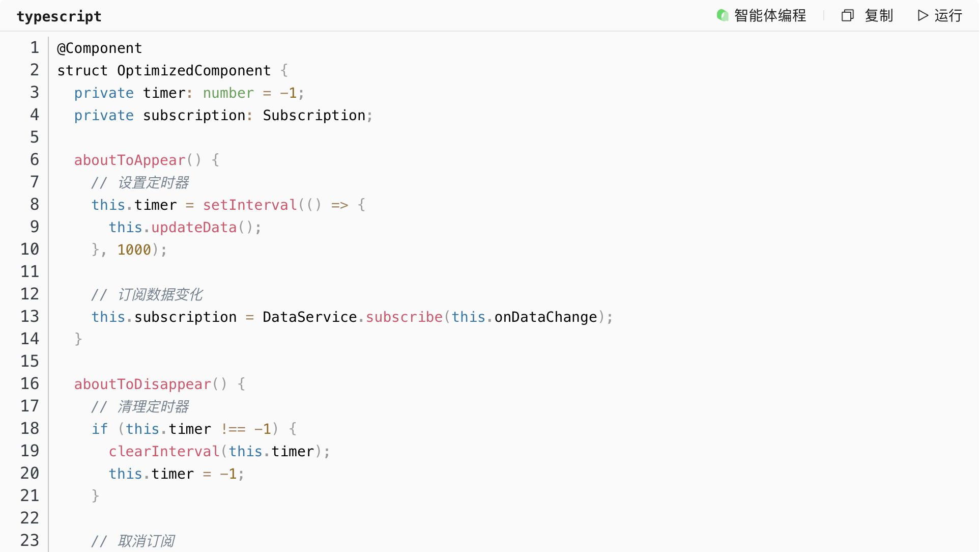Click the 1000 interval value
980x552 pixels.
click(x=134, y=250)
